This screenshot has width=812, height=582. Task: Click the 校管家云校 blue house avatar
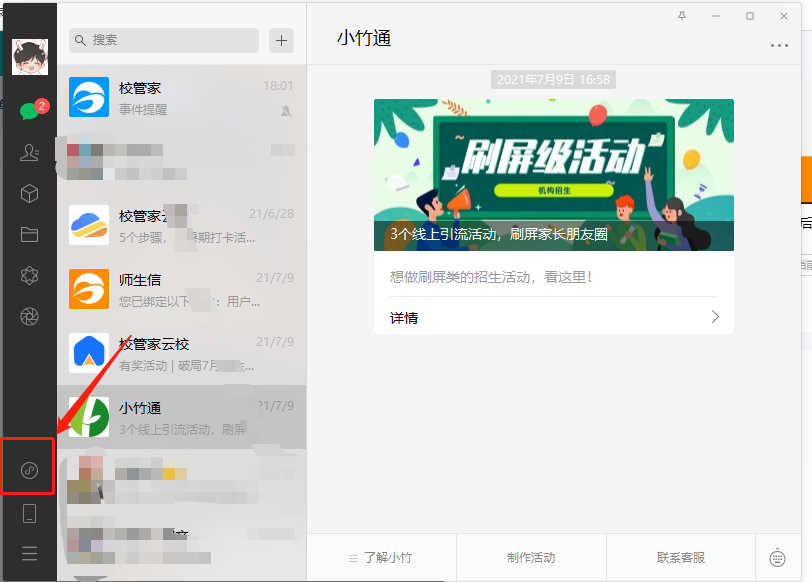pos(89,353)
